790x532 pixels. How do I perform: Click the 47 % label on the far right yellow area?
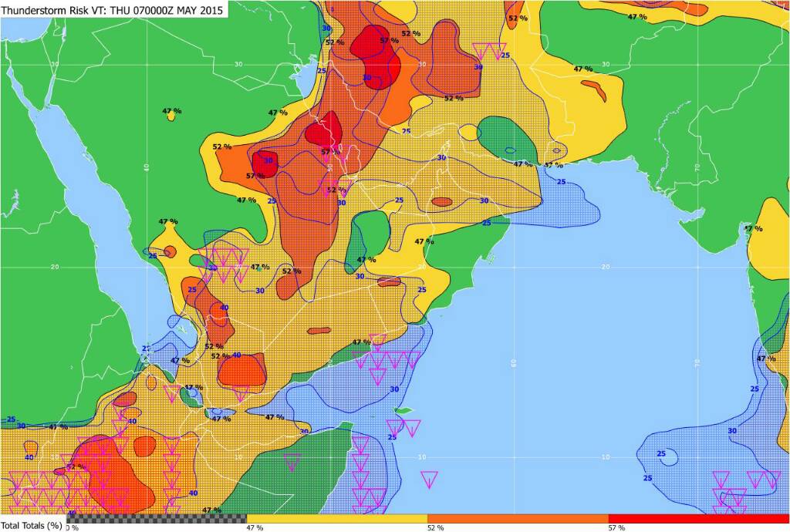753,229
